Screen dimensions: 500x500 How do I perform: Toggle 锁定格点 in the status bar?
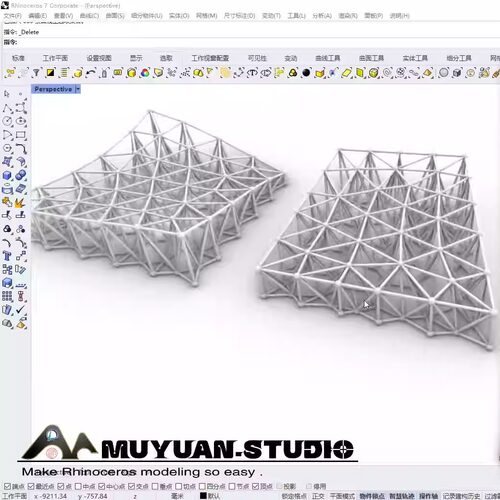(294, 496)
